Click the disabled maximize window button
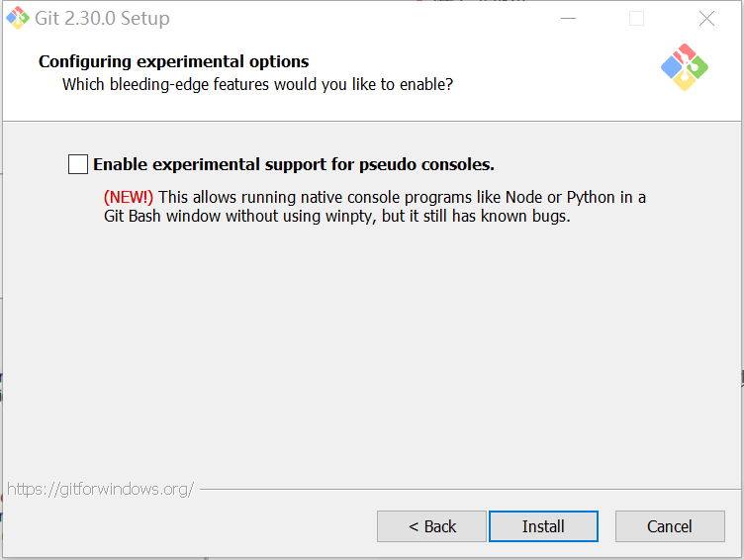Image resolution: width=744 pixels, height=560 pixels. (636, 19)
